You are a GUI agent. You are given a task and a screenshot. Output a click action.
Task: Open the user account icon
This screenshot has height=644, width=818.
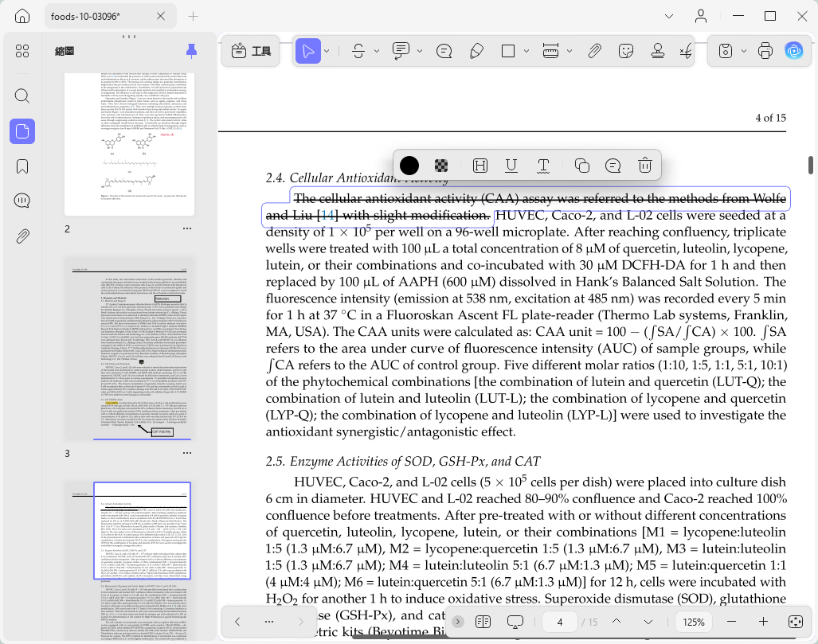tap(701, 16)
